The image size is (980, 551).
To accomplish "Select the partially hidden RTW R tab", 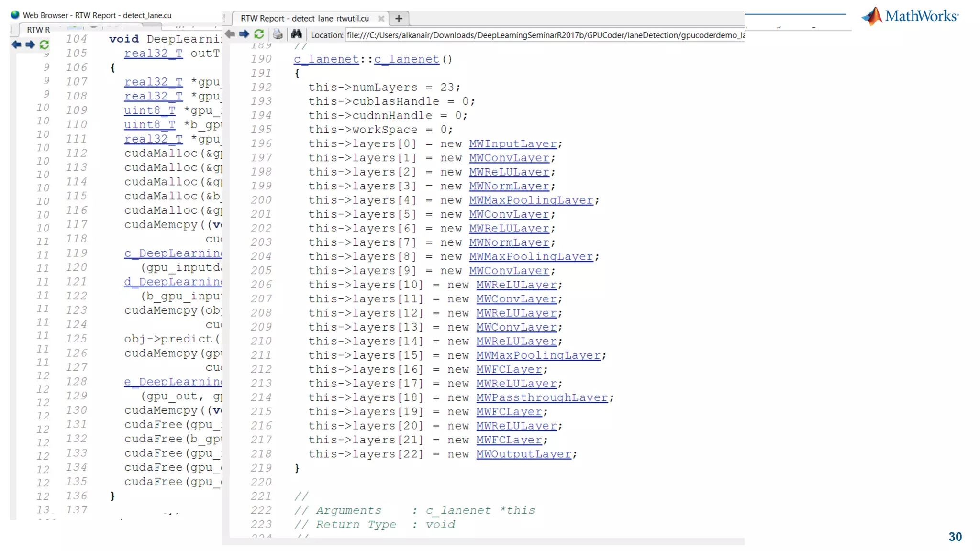I will click(x=37, y=30).
